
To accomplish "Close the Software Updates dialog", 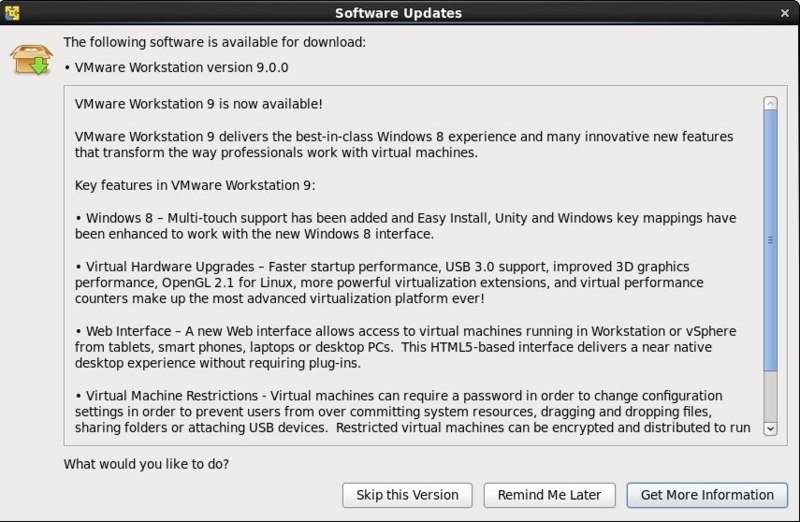I will coord(787,12).
